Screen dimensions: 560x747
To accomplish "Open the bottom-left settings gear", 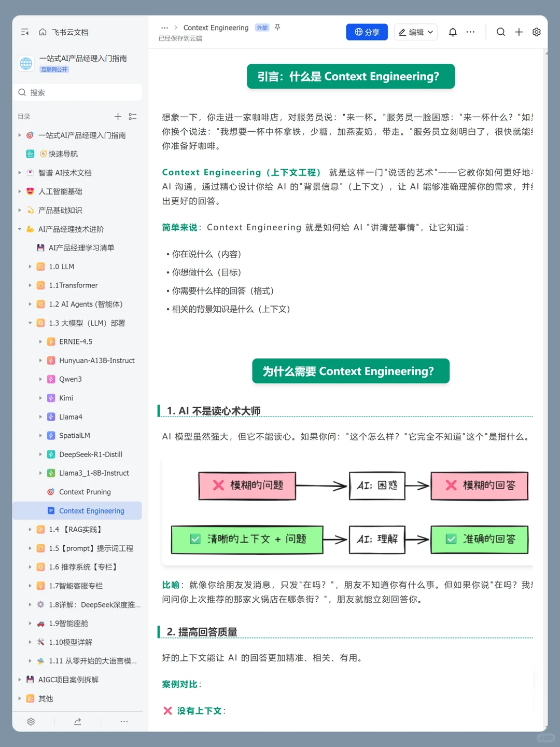I will click(31, 721).
